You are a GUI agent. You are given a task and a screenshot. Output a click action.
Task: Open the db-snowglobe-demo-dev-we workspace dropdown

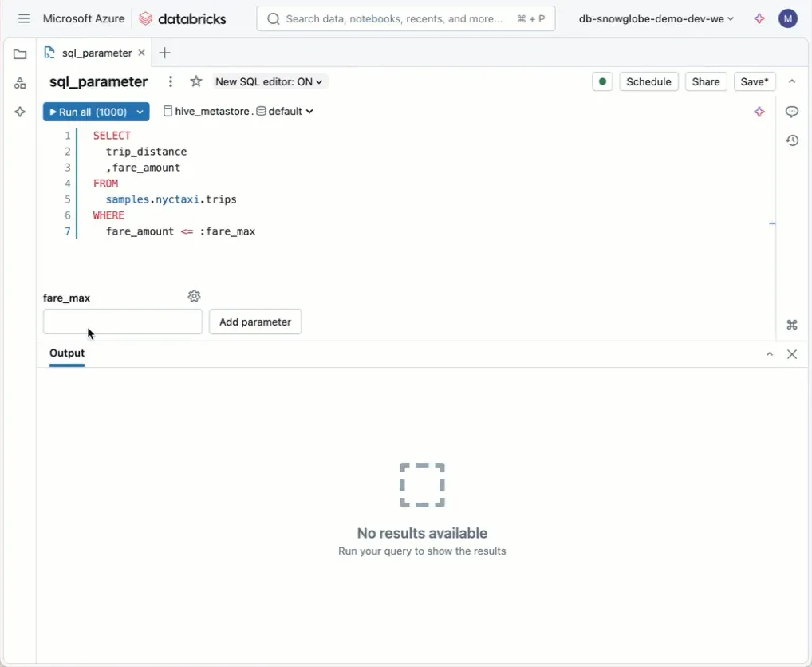point(656,18)
